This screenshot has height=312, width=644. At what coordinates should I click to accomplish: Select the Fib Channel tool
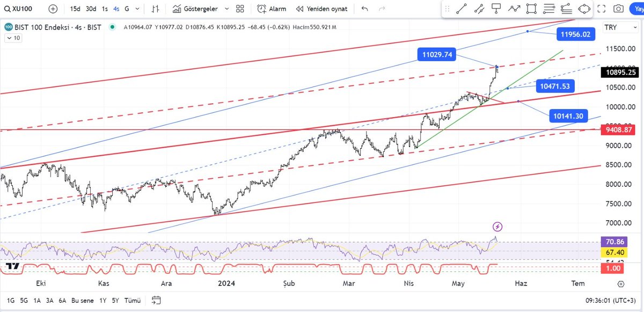tap(567, 9)
